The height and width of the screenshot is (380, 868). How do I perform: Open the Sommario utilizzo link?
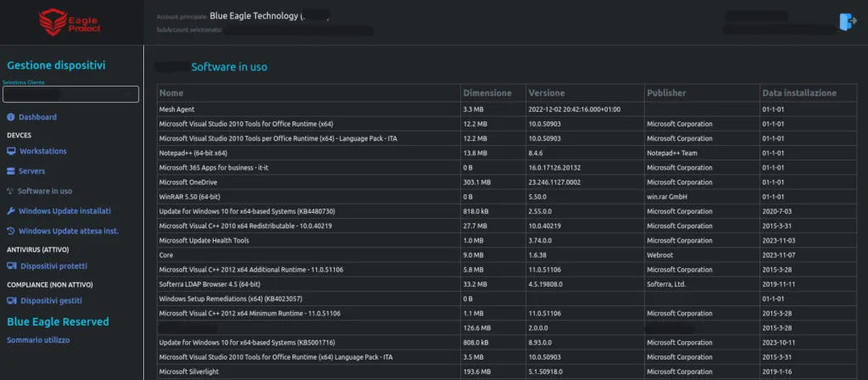pos(38,340)
